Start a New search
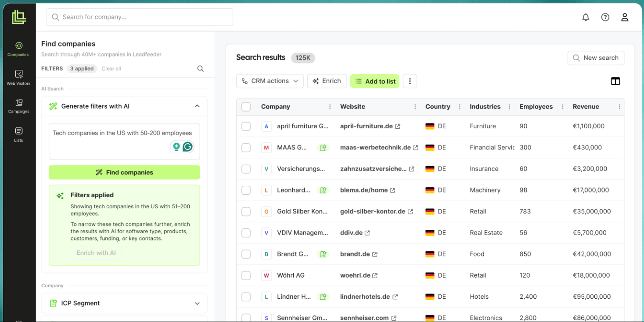644x322 pixels. coord(596,58)
